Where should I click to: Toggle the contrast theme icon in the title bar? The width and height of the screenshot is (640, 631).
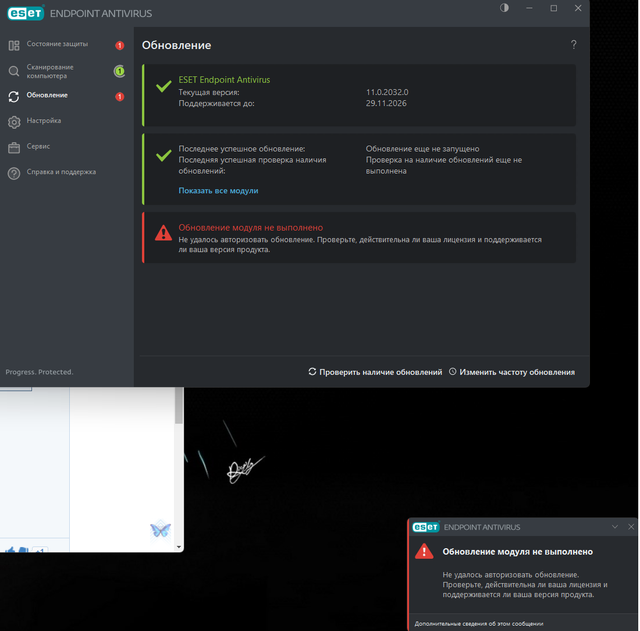coord(504,8)
